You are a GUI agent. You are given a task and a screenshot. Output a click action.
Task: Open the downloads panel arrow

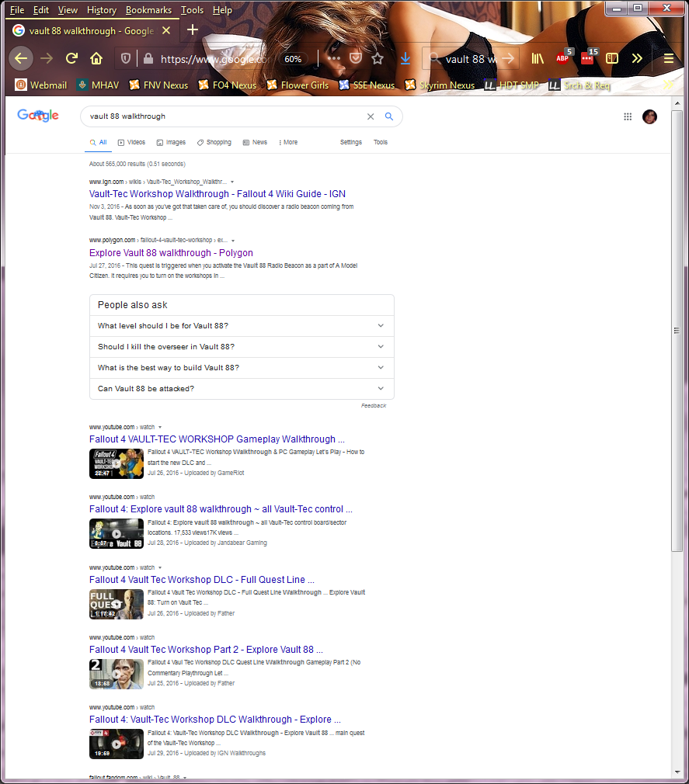click(405, 58)
